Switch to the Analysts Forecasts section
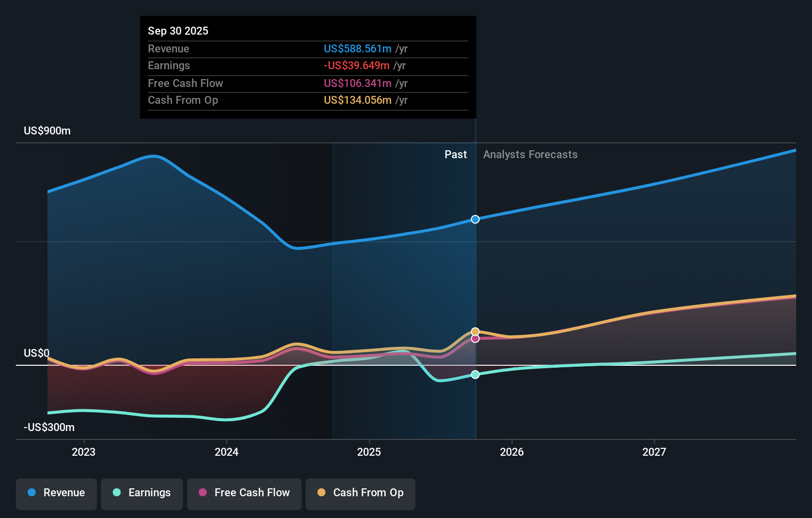 pos(530,154)
